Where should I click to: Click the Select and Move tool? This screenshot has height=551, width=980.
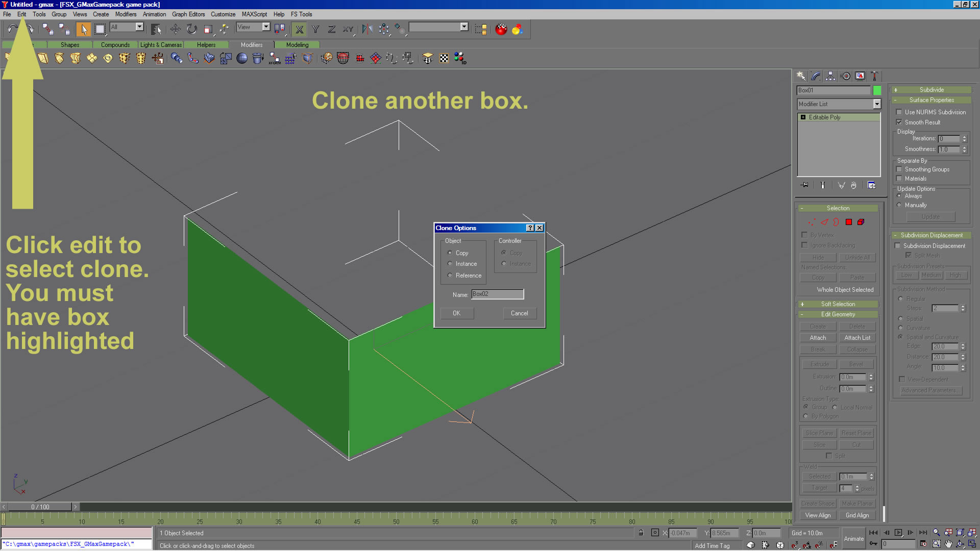click(x=175, y=29)
